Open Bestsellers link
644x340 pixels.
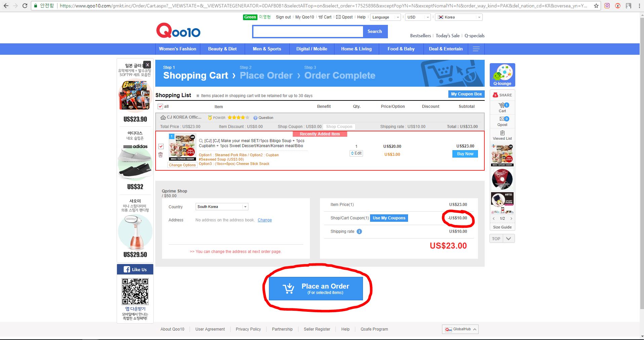420,36
